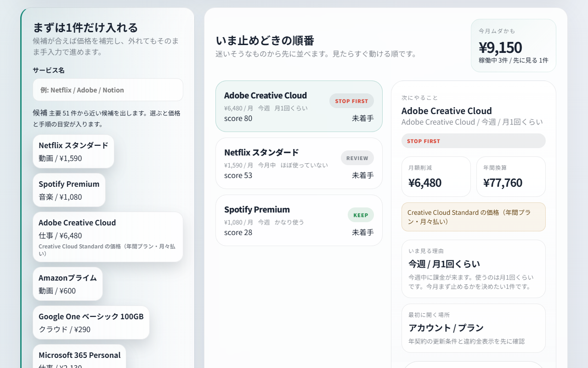Click the REVIEW badge on Netflix row
This screenshot has height=368, width=588.
tap(357, 158)
